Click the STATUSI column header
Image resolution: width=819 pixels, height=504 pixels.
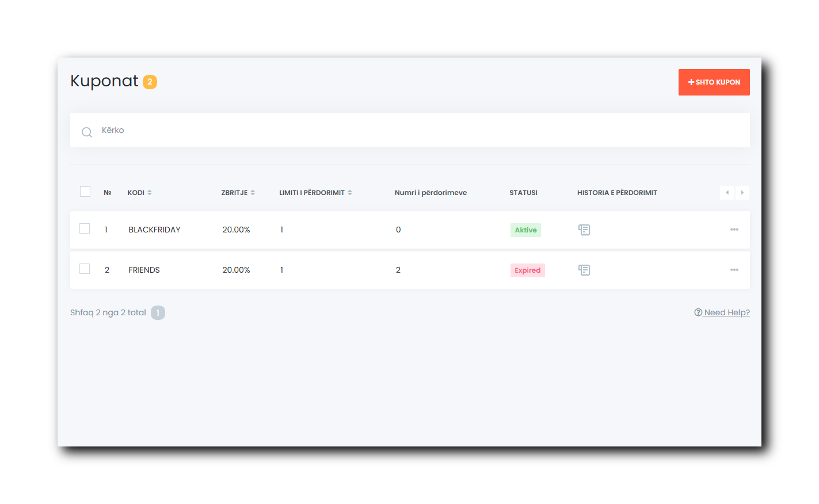tap(523, 193)
